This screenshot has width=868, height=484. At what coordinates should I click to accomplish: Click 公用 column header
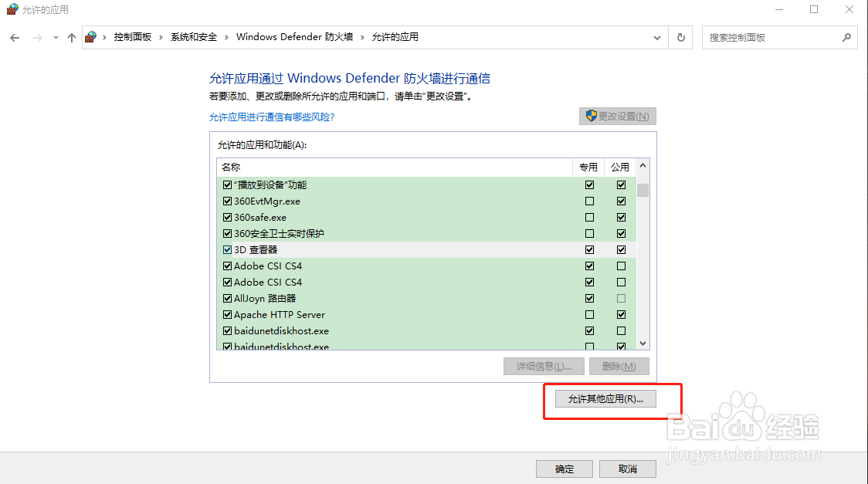coord(620,167)
